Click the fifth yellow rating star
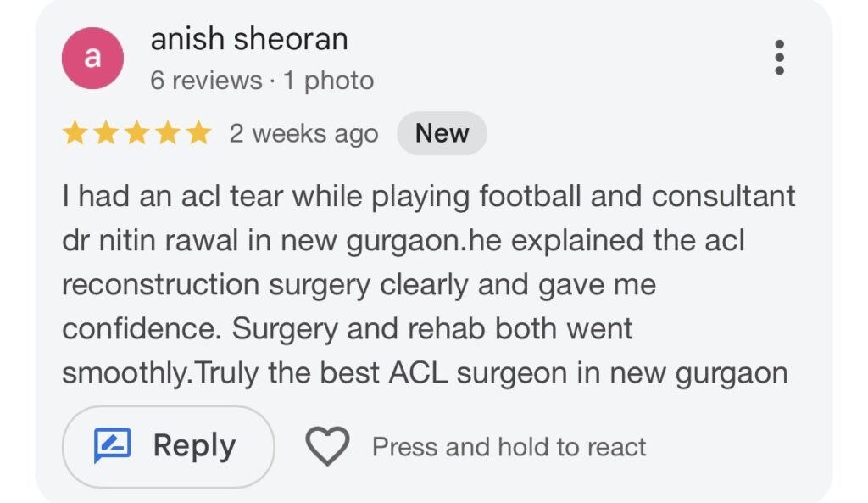868x503 pixels. 198,133
